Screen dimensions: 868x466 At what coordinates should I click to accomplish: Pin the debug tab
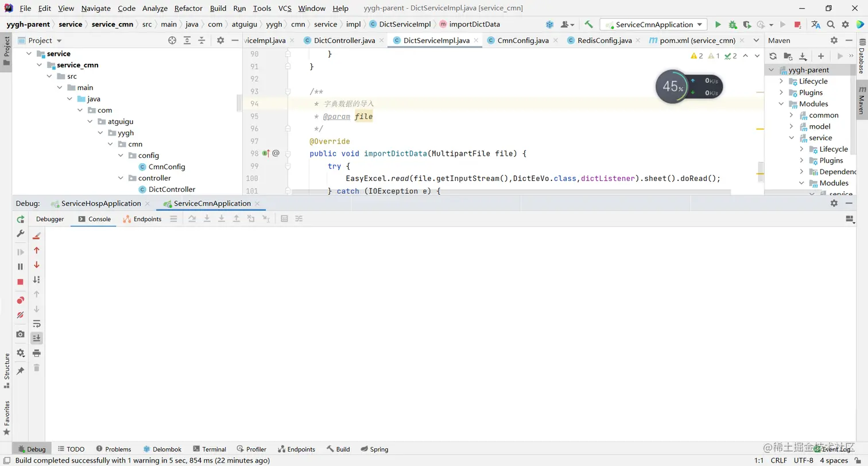coord(21,371)
